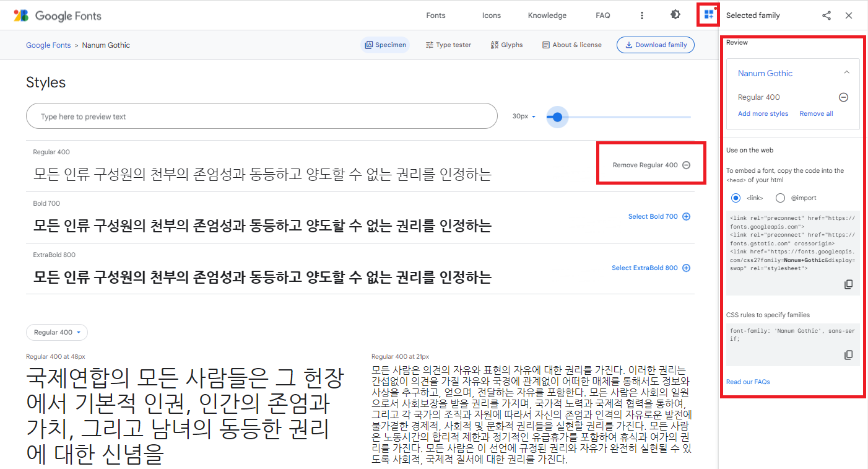Click Remove all link
This screenshot has width=868, height=469.
click(816, 113)
